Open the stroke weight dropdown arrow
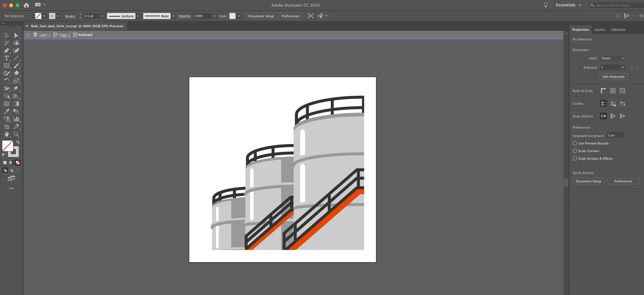Screen dimensions: 644x295 tap(102, 16)
